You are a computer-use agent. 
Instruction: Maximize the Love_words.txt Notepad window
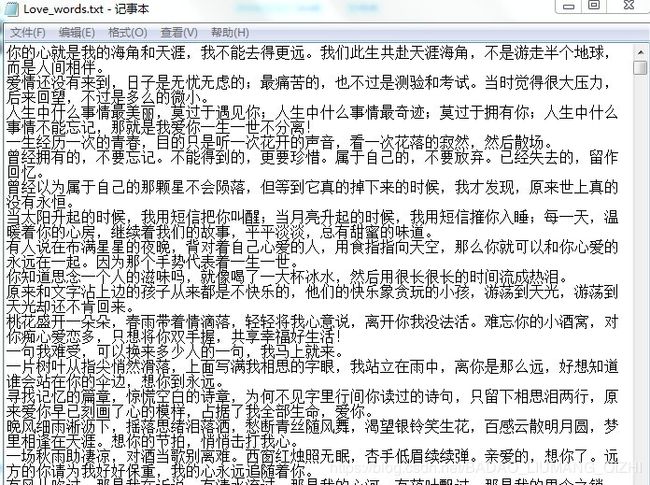tap(594, 5)
